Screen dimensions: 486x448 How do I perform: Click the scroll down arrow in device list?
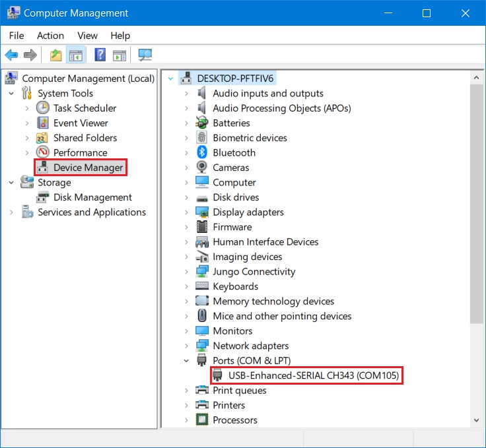(x=476, y=420)
